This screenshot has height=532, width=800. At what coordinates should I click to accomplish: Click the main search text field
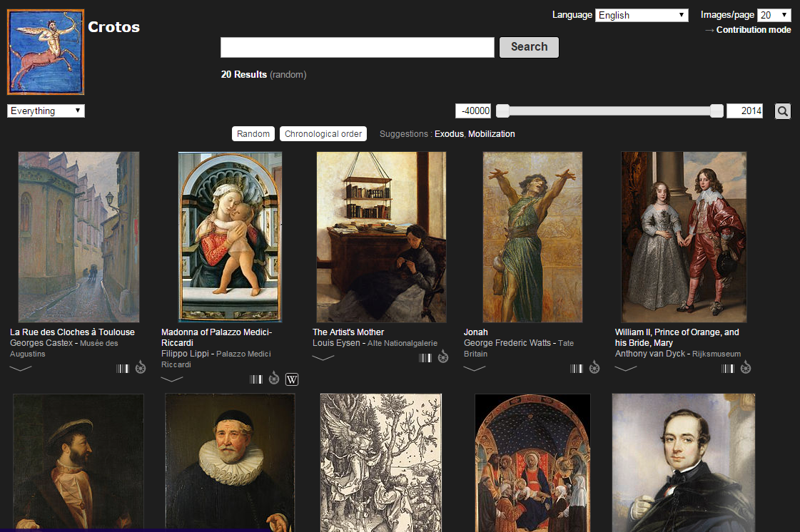357,48
